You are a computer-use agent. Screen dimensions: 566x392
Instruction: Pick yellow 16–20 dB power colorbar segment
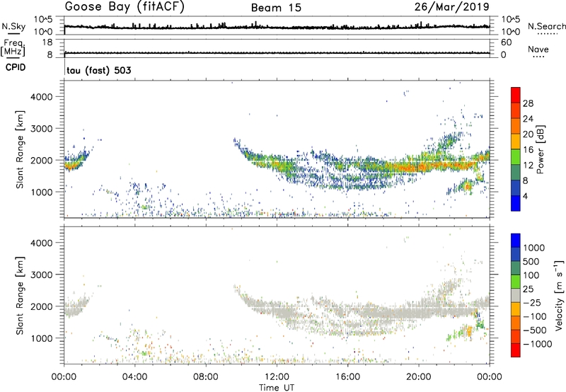coord(516,142)
